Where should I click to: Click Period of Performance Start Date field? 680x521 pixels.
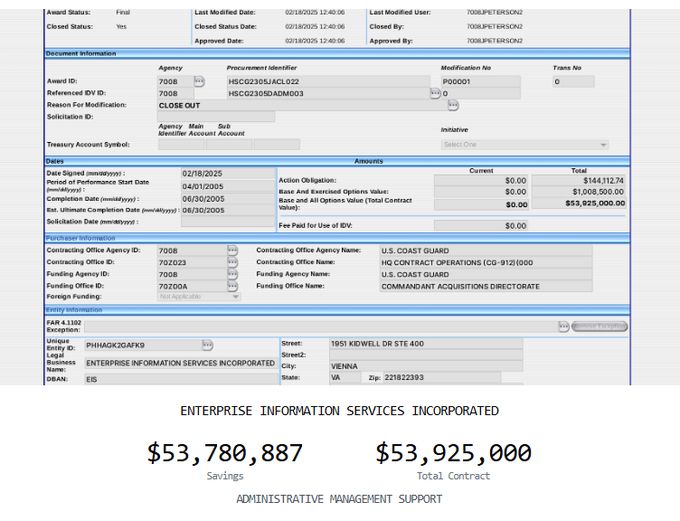228,187
